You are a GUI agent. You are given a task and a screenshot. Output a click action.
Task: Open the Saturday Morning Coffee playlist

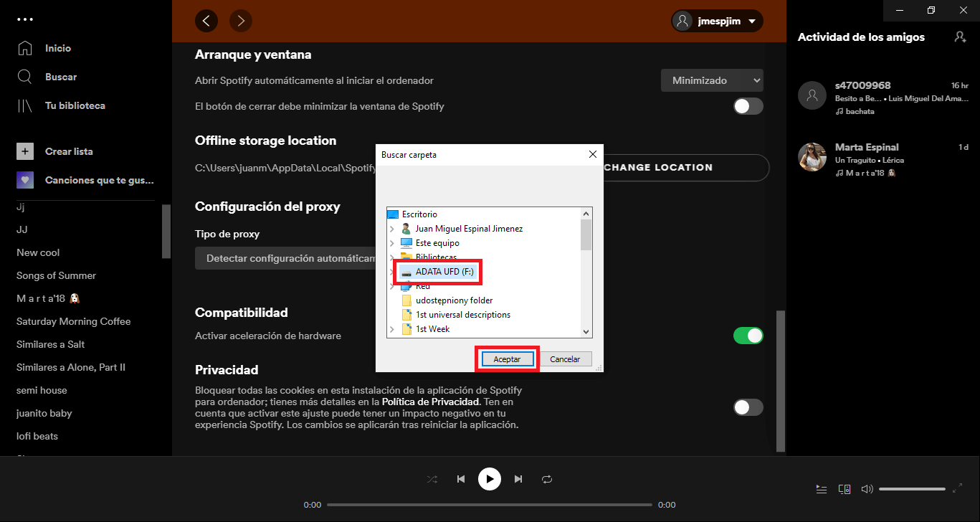point(74,321)
